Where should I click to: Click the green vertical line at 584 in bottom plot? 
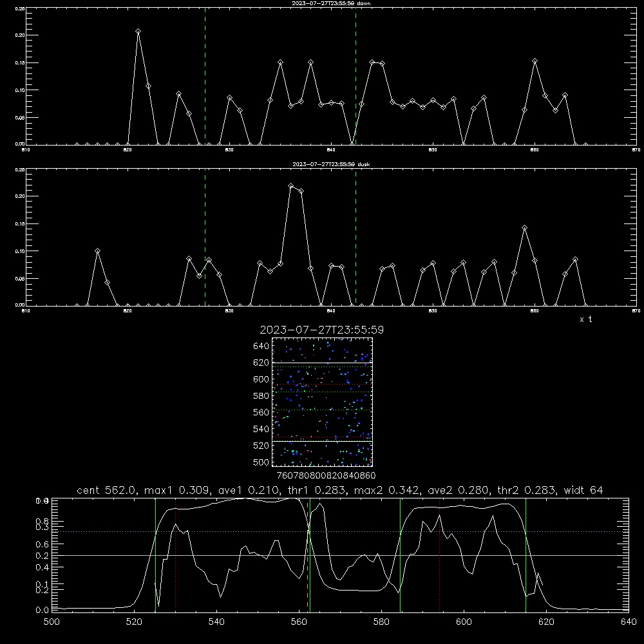coord(400,555)
